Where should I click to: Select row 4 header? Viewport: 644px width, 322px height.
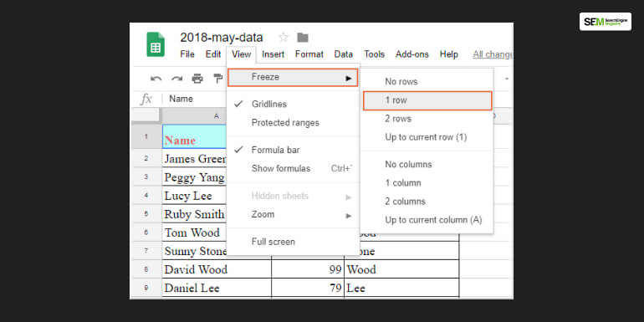tap(146, 195)
